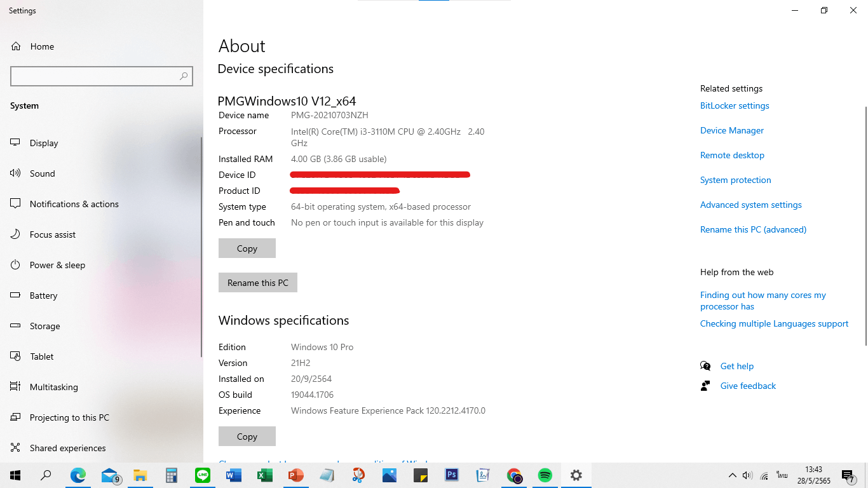868x488 pixels.
Task: Open the Sound settings page
Action: 102,173
